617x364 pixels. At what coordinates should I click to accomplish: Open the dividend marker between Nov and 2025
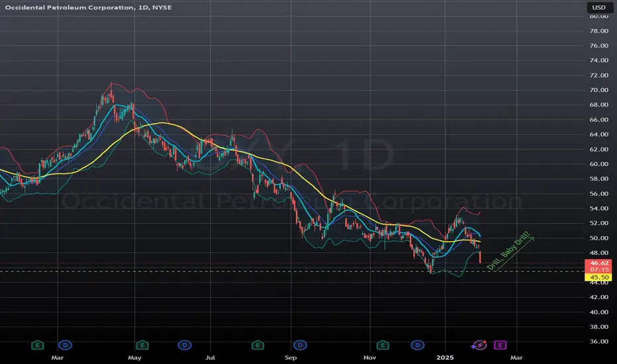point(418,345)
